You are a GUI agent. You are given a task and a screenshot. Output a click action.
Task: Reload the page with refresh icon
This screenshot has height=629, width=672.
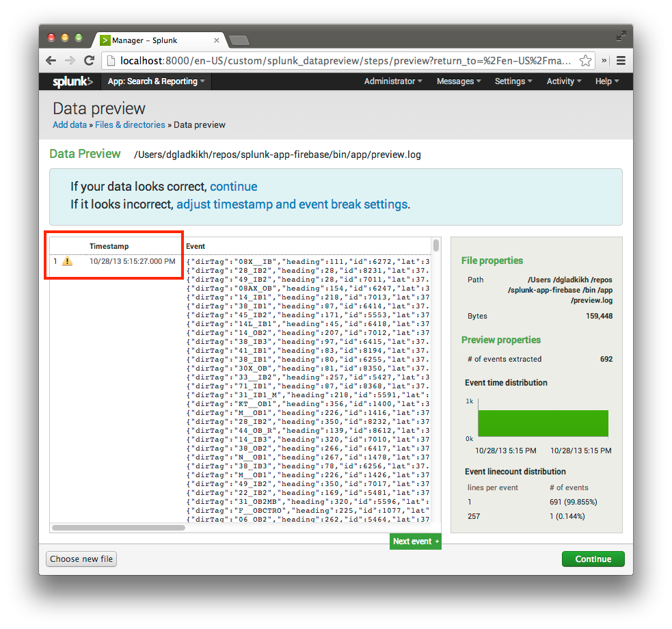click(x=89, y=60)
